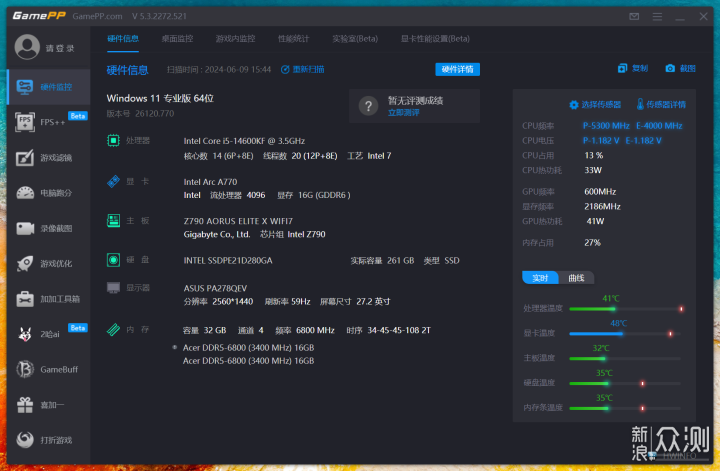Switch to the 显卡性能设置(Beta) tab

click(x=435, y=39)
